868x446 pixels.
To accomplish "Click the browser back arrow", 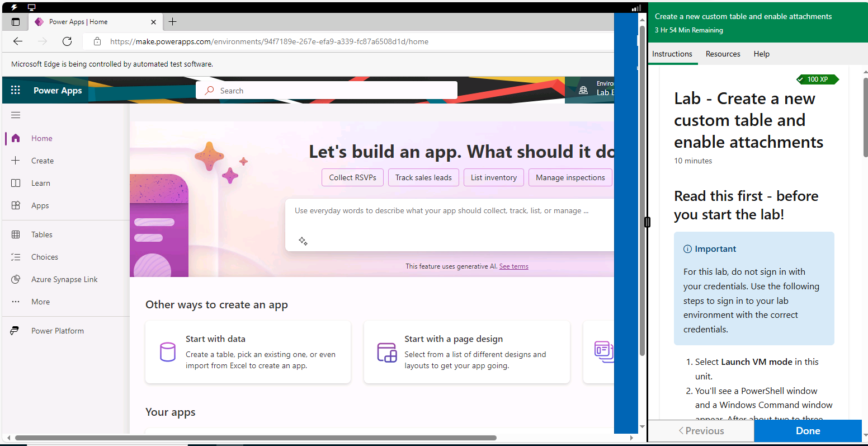I will click(x=18, y=41).
